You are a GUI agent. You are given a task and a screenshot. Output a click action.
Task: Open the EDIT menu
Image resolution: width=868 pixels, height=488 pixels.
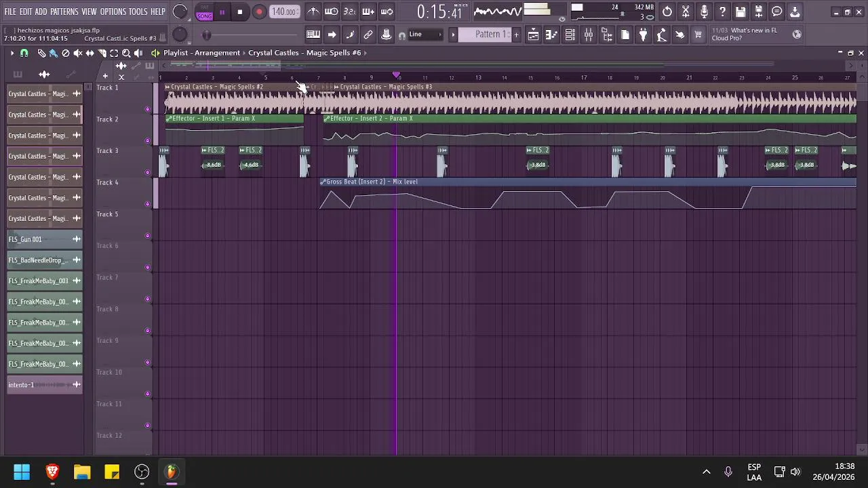(26, 12)
